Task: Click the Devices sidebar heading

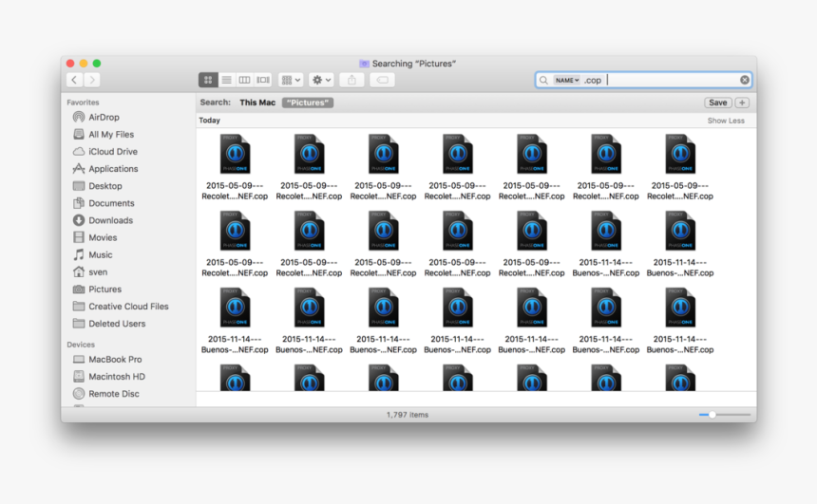Action: (81, 345)
